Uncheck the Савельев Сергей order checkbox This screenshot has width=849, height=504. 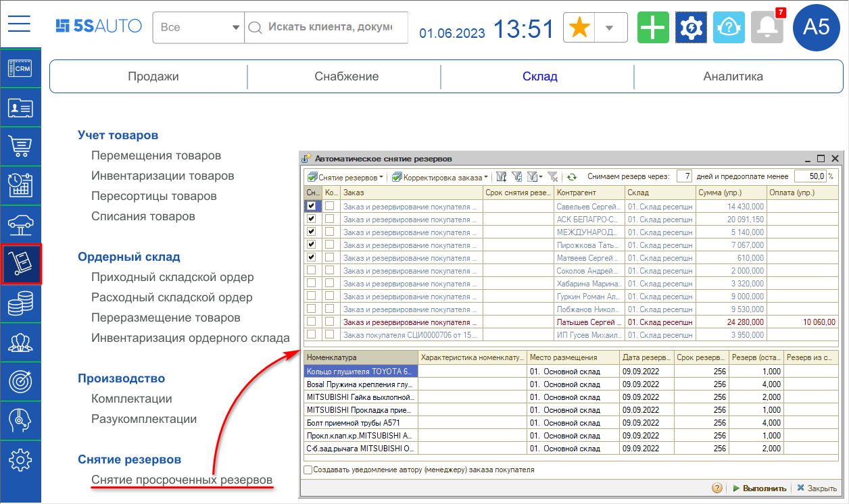pyautogui.click(x=311, y=206)
